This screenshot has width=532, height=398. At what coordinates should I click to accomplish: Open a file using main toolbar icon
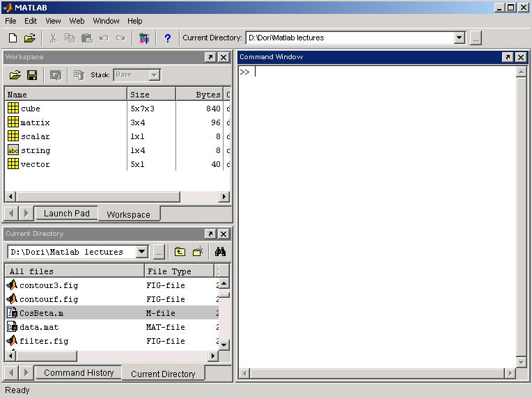coord(30,38)
